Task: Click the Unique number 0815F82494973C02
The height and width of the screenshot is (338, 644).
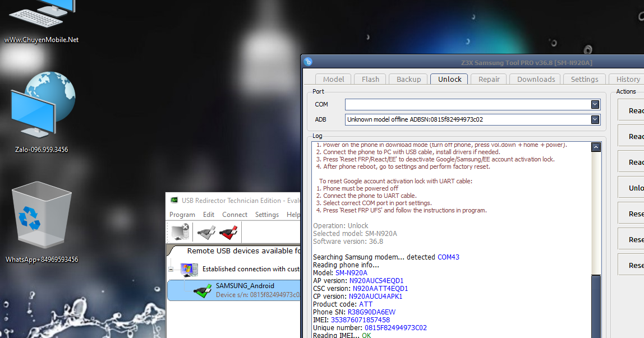Action: pyautogui.click(x=395, y=328)
